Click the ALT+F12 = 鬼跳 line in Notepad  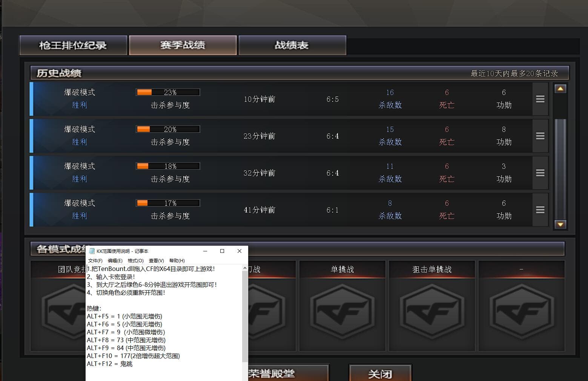pyautogui.click(x=110, y=364)
